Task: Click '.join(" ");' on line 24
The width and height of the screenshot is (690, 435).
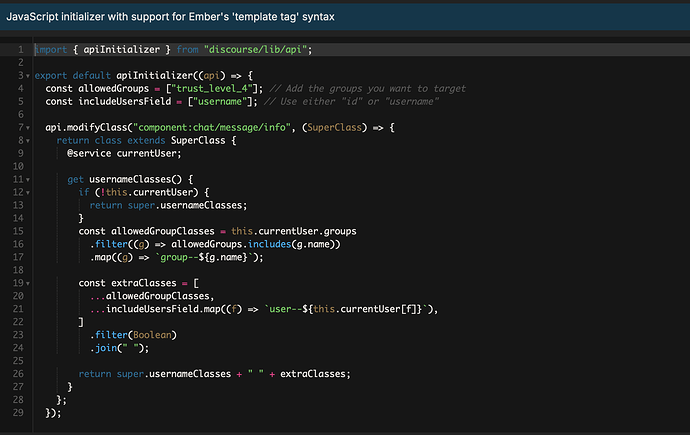Action: (119, 348)
